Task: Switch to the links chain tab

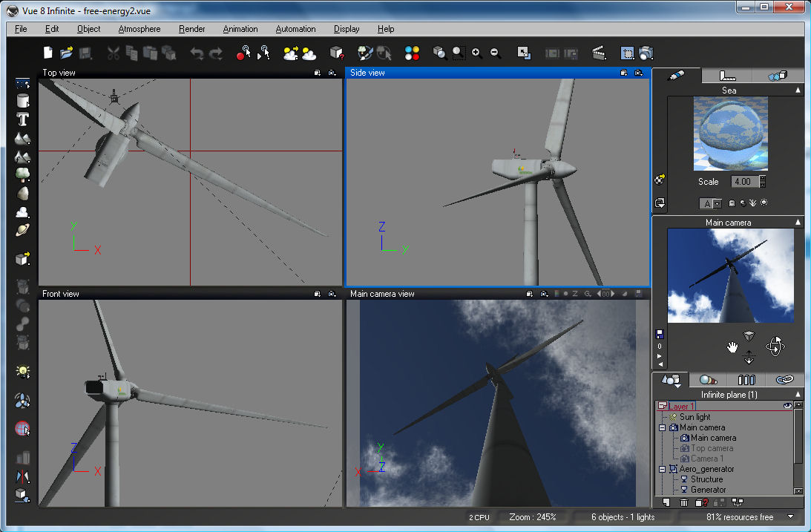Action: tap(784, 380)
